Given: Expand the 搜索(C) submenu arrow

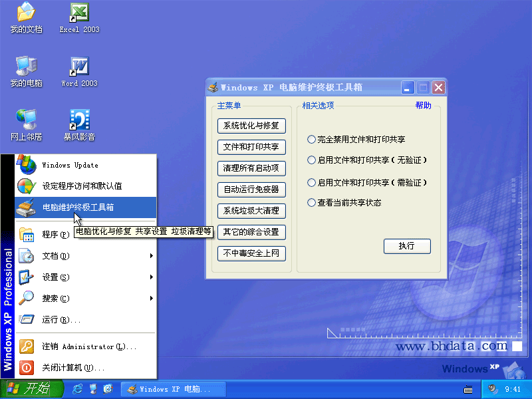Looking at the screenshot, I should [x=152, y=298].
